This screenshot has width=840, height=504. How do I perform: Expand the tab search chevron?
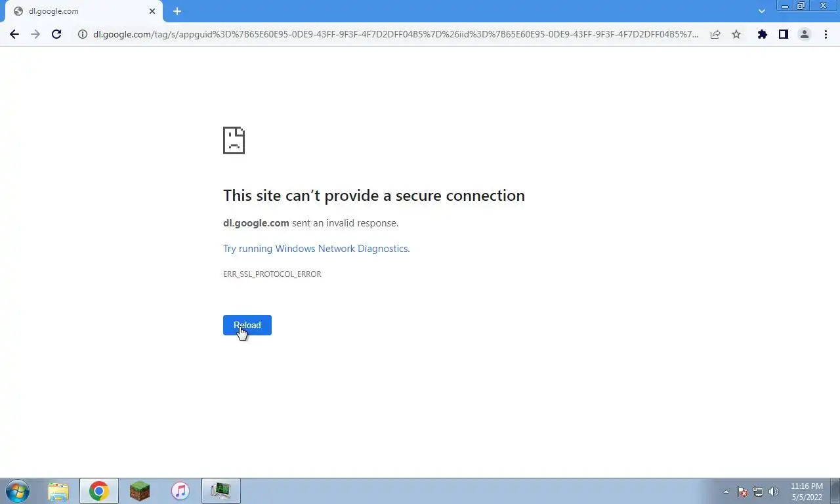[762, 11]
